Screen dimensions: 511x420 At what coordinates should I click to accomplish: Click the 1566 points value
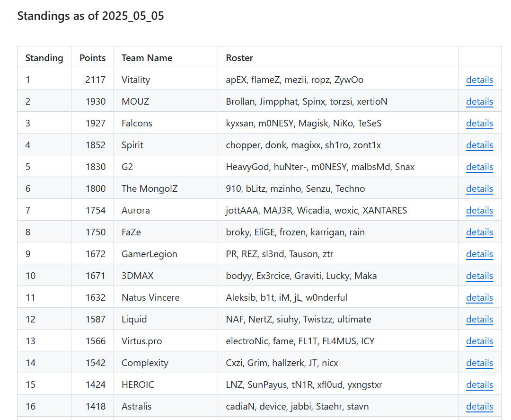coord(96,341)
